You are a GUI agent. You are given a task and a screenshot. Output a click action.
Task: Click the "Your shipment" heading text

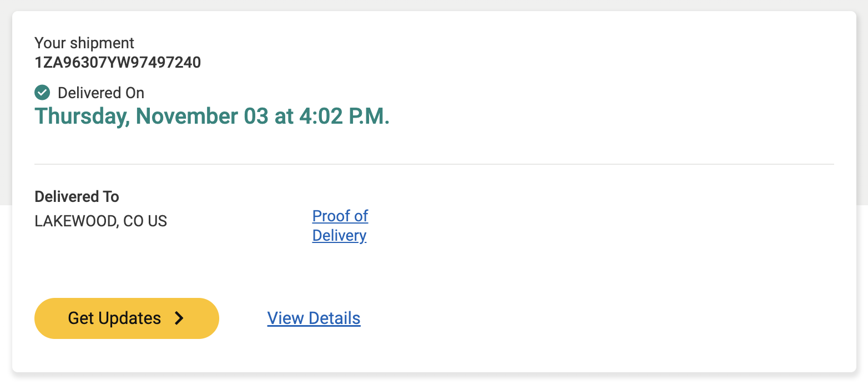(x=84, y=43)
